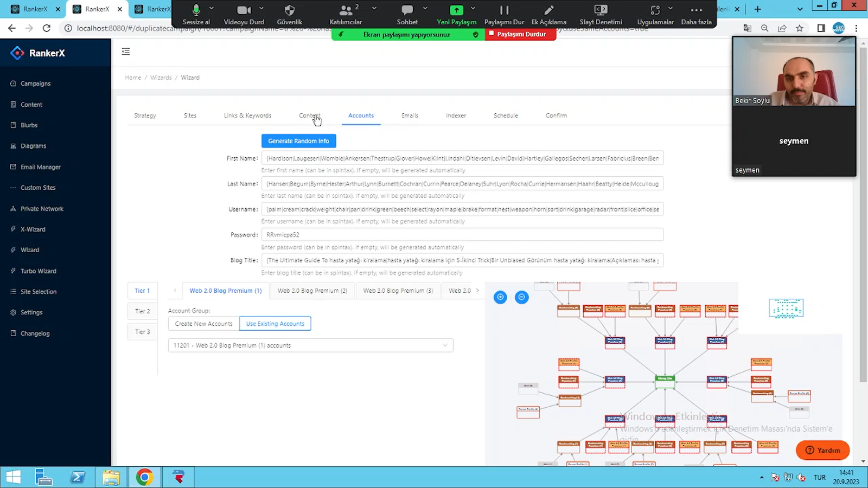This screenshot has height=488, width=868.
Task: Open the Katılımcılar participants panel
Action: click(x=346, y=15)
